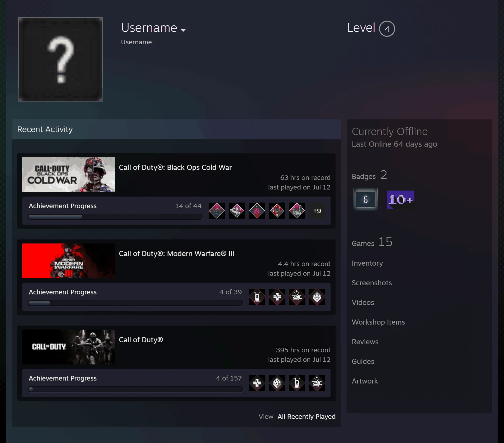Click first Cold War achievement icon
The width and height of the screenshot is (504, 443).
(217, 211)
